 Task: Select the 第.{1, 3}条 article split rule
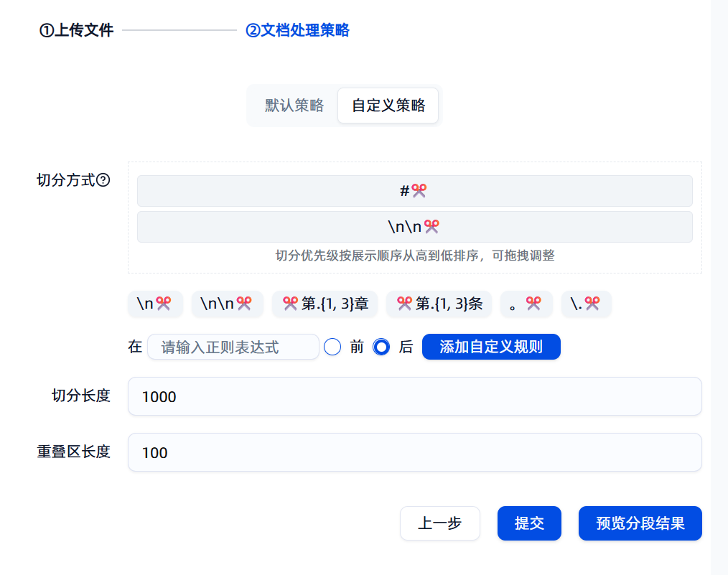click(x=439, y=304)
